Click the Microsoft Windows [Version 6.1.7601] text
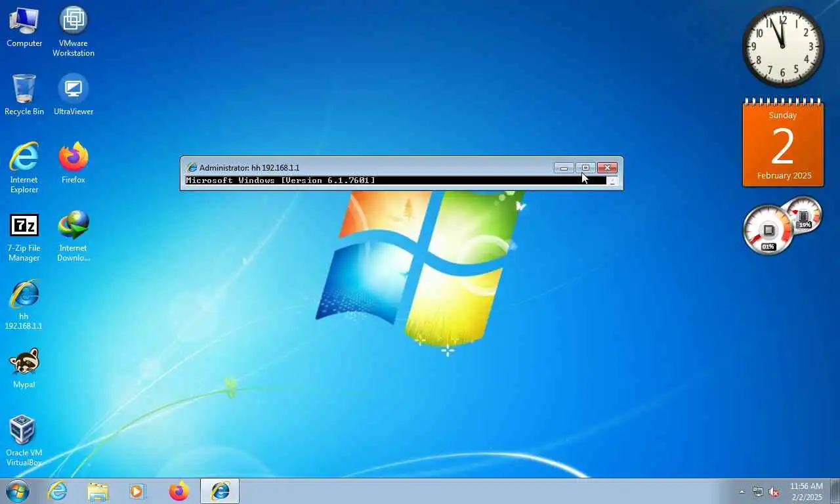The height and width of the screenshot is (504, 840). click(x=280, y=180)
